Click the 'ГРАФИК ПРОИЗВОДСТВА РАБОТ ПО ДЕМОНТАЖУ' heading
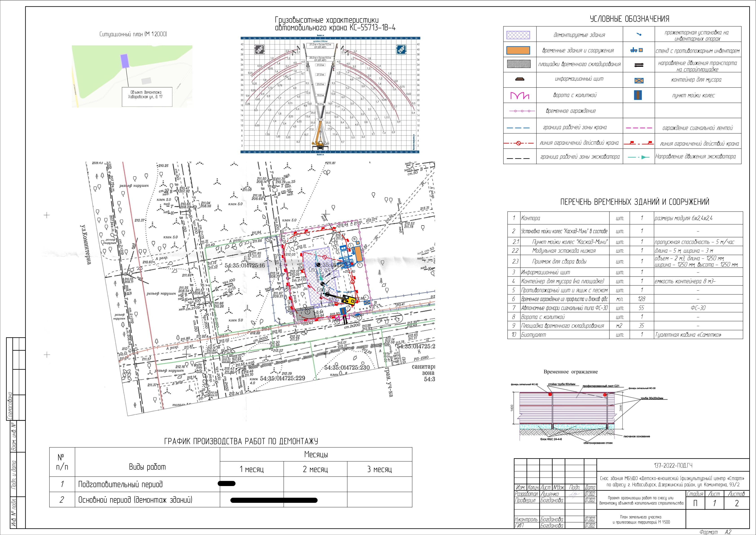Screen dimensions: 756x535 point(241,441)
